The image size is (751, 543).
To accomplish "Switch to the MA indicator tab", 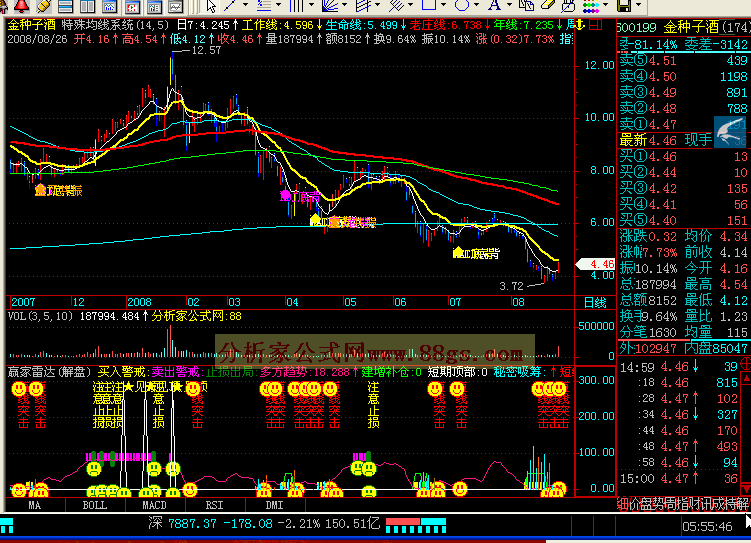I will [35, 505].
